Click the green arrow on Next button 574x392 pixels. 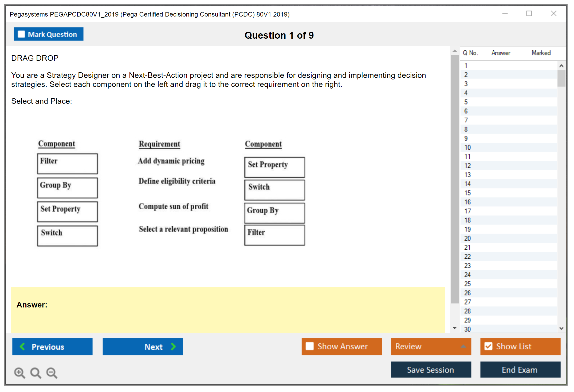[174, 346]
